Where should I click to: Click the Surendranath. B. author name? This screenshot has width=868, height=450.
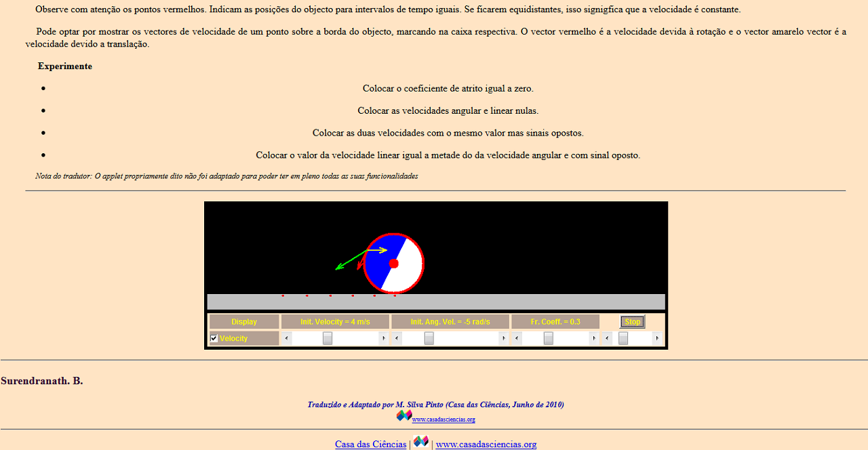point(42,381)
